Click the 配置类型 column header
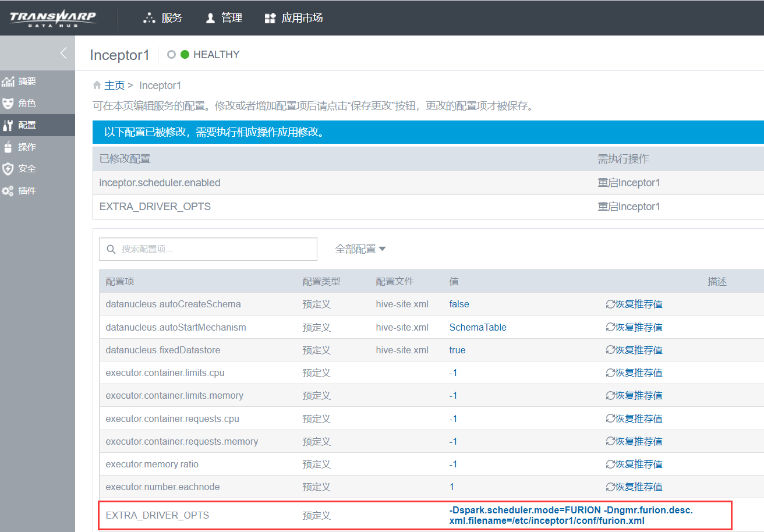The image size is (764, 532). [x=321, y=282]
